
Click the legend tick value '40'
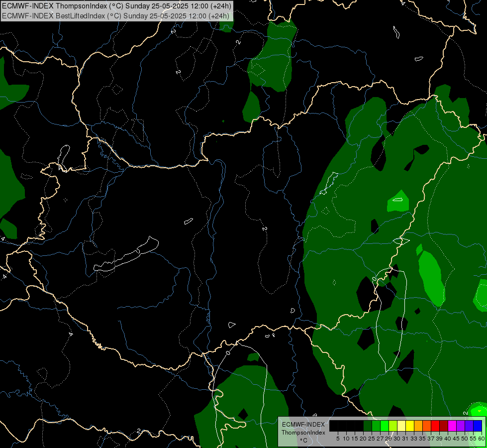pos(448,439)
